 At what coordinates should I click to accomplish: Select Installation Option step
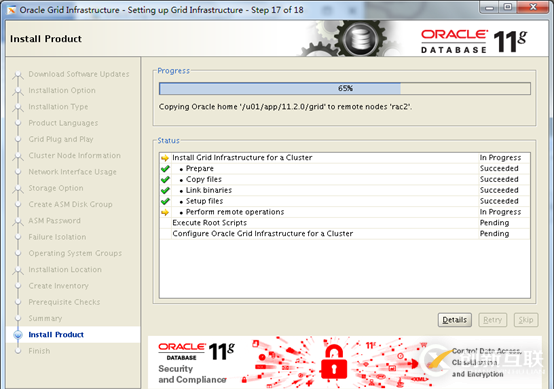tap(62, 90)
